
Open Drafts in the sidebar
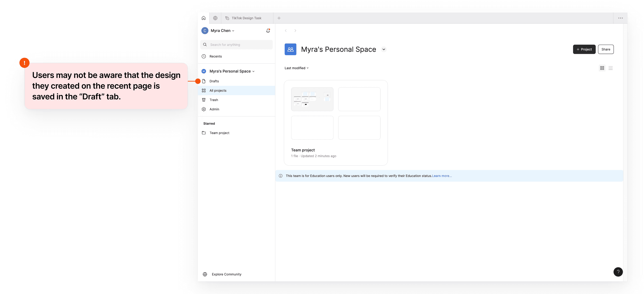[214, 81]
